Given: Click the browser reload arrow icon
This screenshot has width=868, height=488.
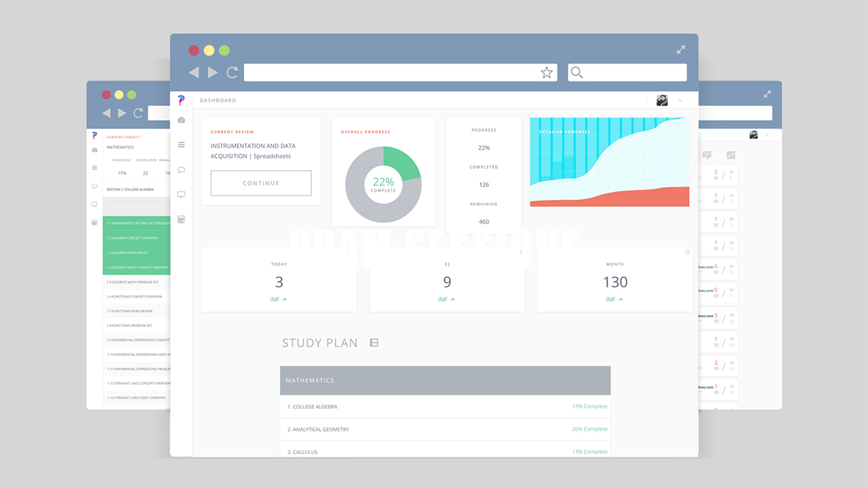Looking at the screenshot, I should (x=233, y=73).
